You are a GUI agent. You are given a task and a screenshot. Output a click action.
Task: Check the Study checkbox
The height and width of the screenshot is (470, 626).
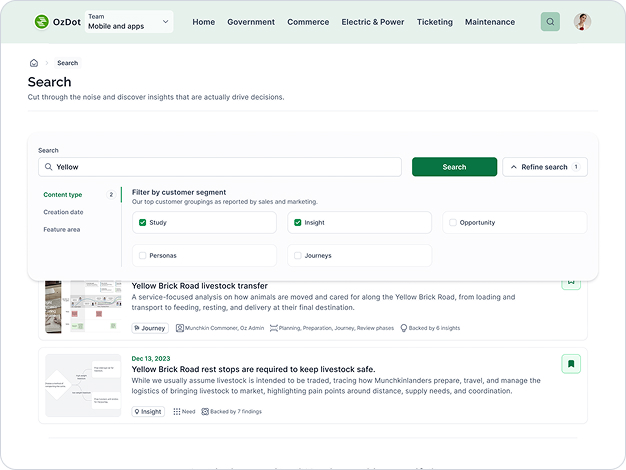143,222
